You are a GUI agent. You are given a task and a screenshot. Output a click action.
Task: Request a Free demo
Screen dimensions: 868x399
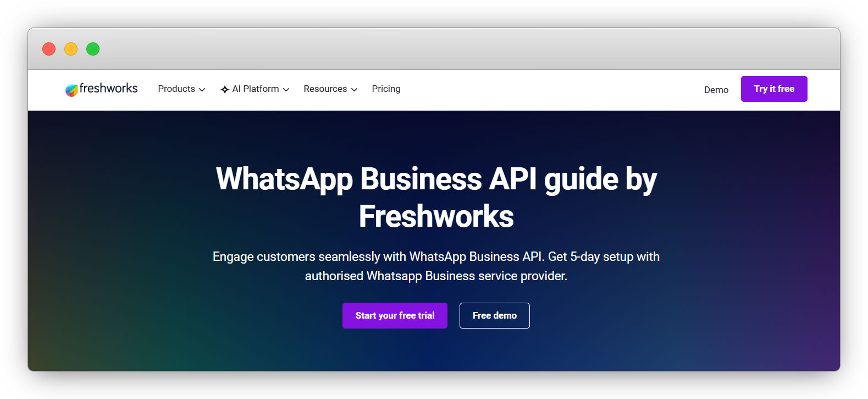495,315
